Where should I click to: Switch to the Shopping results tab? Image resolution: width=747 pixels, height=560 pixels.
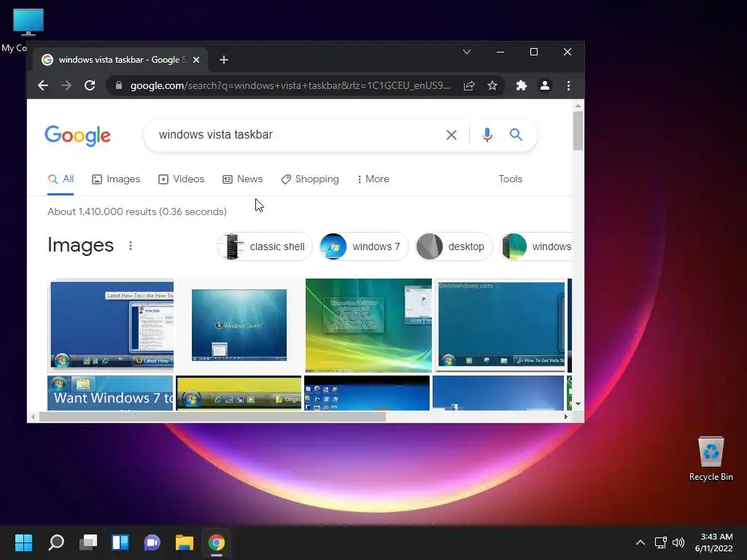pos(309,179)
